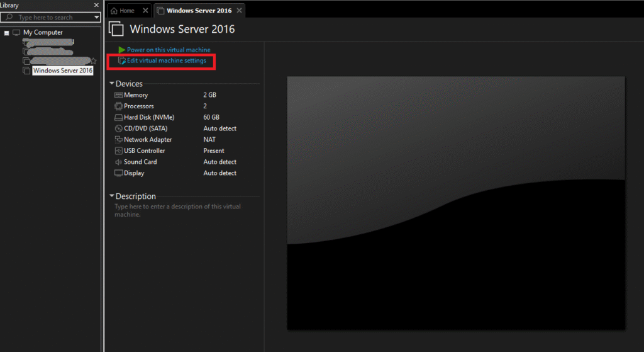Open the Network Adapter entry

[148, 139]
